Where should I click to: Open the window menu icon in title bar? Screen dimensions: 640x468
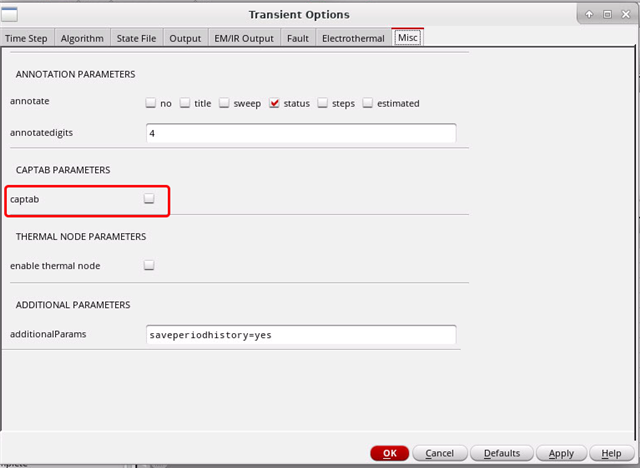pyautogui.click(x=11, y=14)
